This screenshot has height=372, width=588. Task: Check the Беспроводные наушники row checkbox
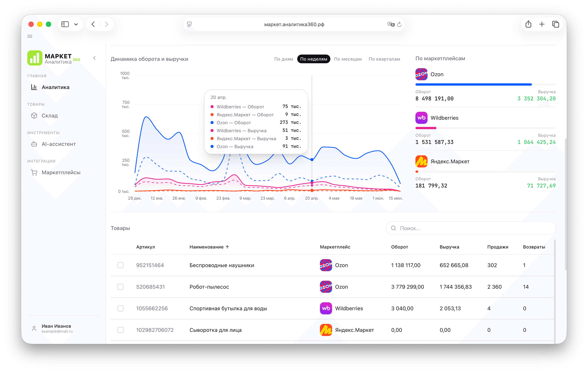point(120,265)
